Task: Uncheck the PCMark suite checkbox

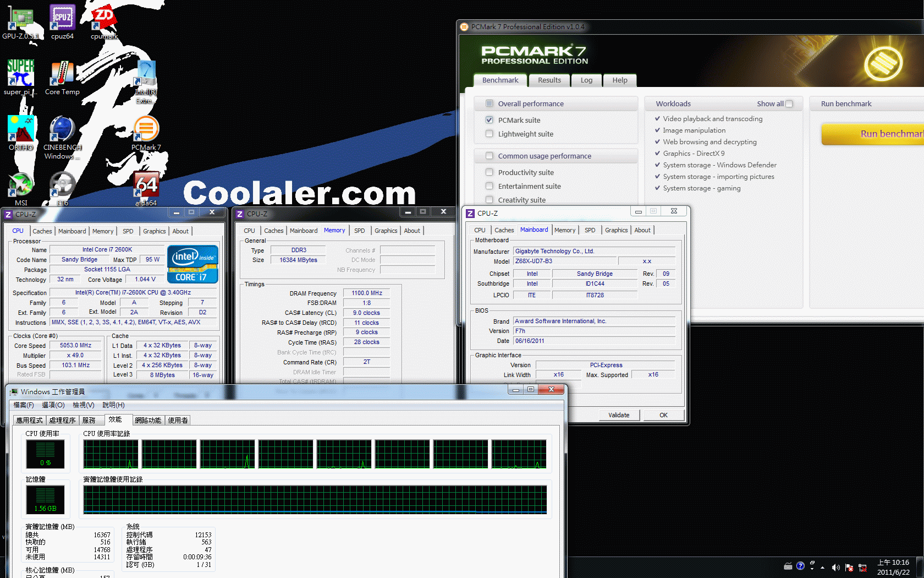Action: tap(490, 119)
